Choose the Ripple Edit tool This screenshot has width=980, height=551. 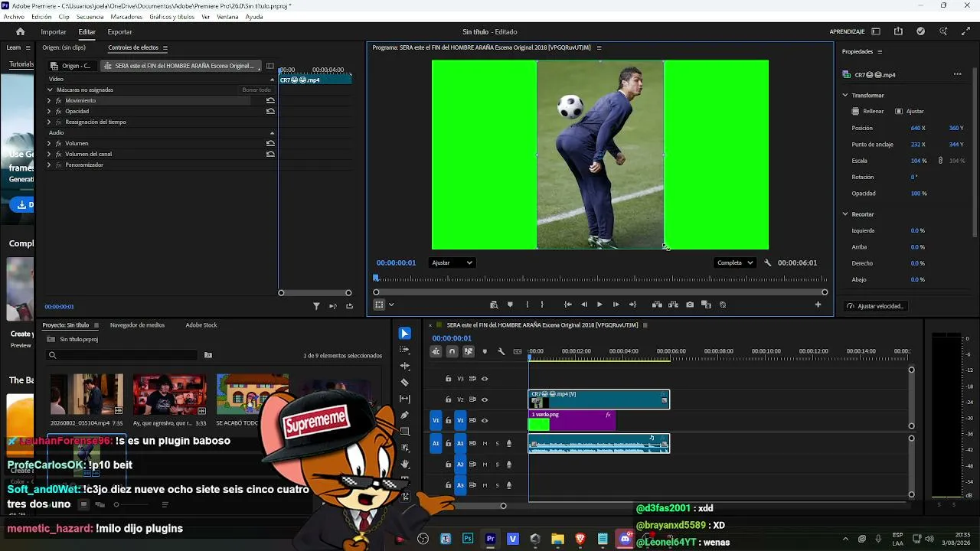click(x=405, y=366)
